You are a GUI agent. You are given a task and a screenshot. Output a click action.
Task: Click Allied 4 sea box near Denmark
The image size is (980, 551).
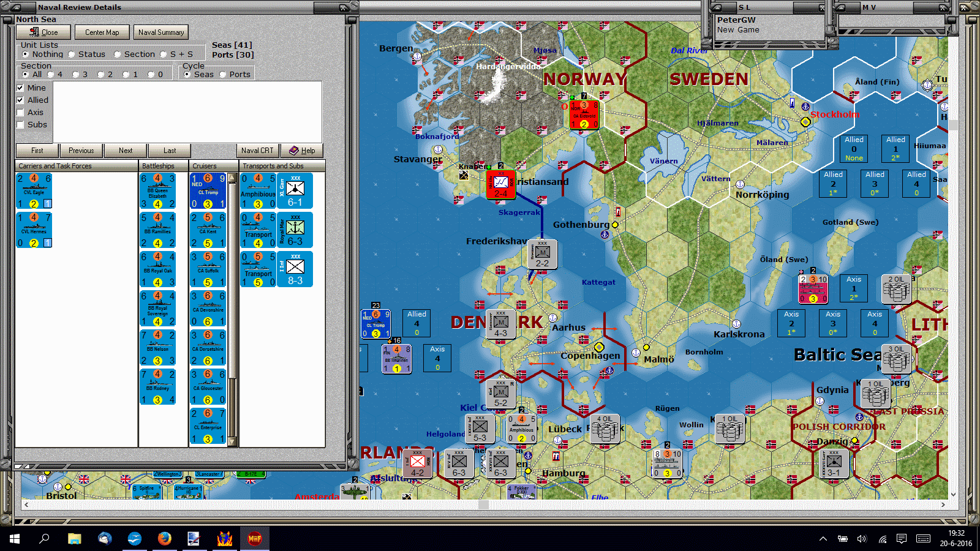click(x=417, y=323)
